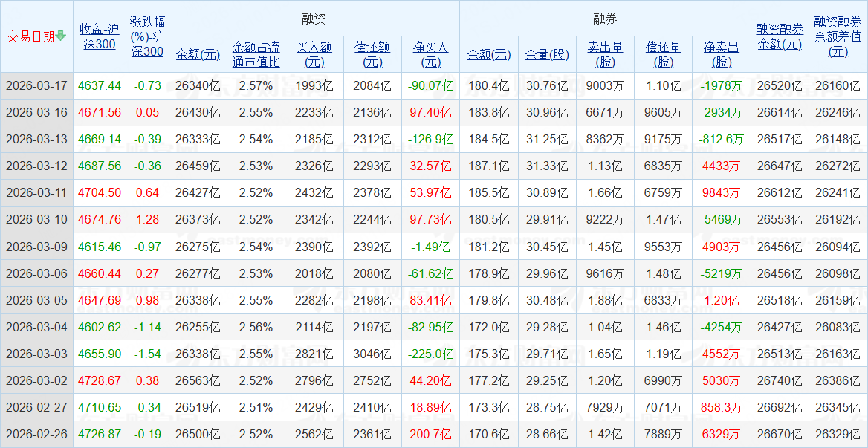Click net sell value 9843万

point(722,193)
